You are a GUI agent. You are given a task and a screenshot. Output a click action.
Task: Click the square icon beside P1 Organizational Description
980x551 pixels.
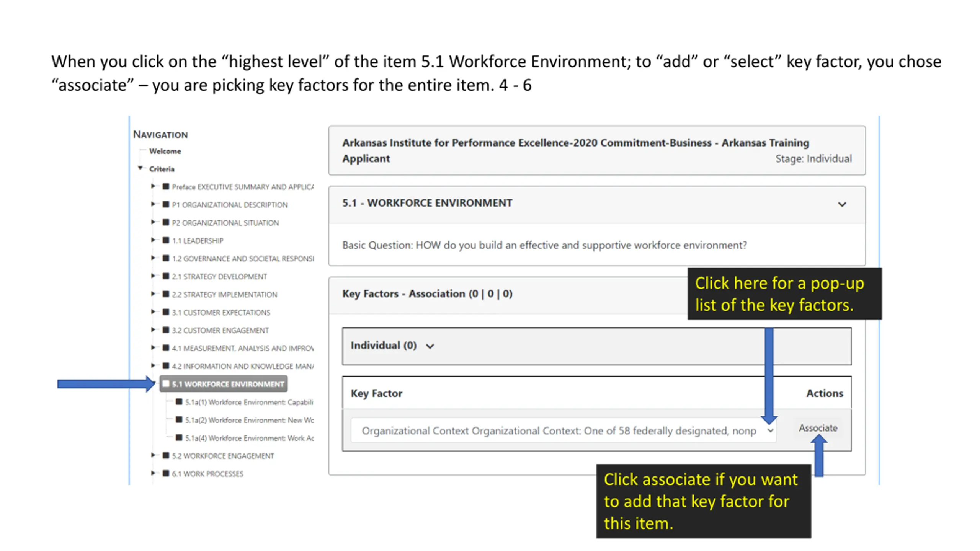click(x=166, y=204)
